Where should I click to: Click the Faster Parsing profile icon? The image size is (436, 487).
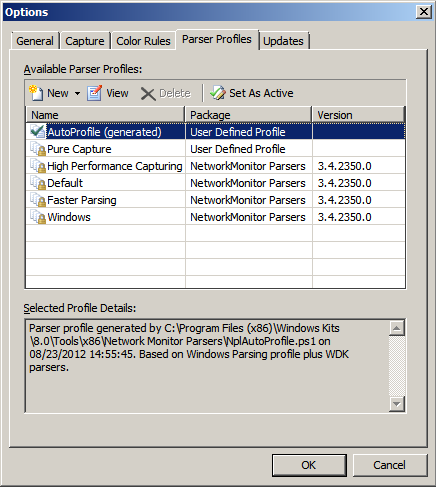[x=38, y=200]
